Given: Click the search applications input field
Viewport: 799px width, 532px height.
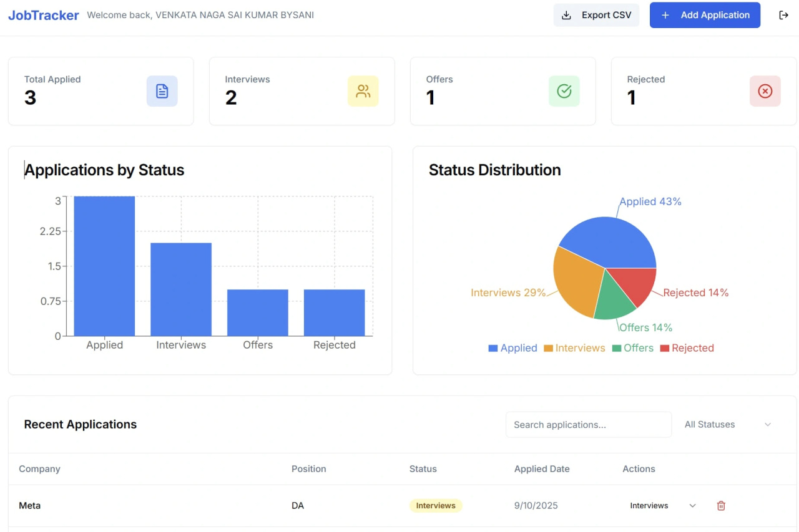Looking at the screenshot, I should [x=588, y=424].
